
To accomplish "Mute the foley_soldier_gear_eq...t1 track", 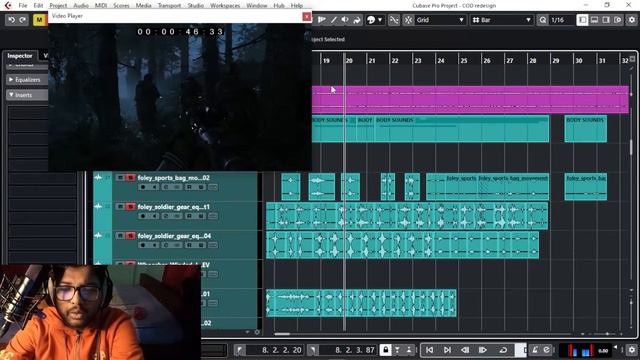I will (x=120, y=207).
